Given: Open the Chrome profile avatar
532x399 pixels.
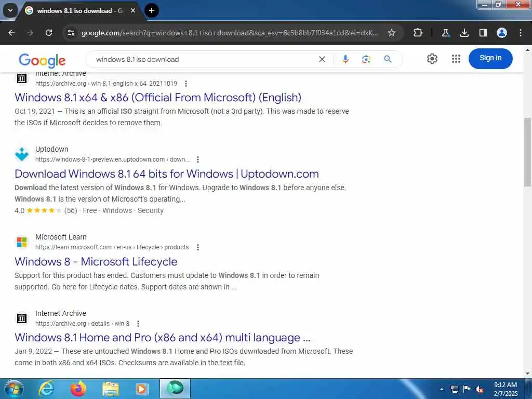Looking at the screenshot, I should pos(501,33).
